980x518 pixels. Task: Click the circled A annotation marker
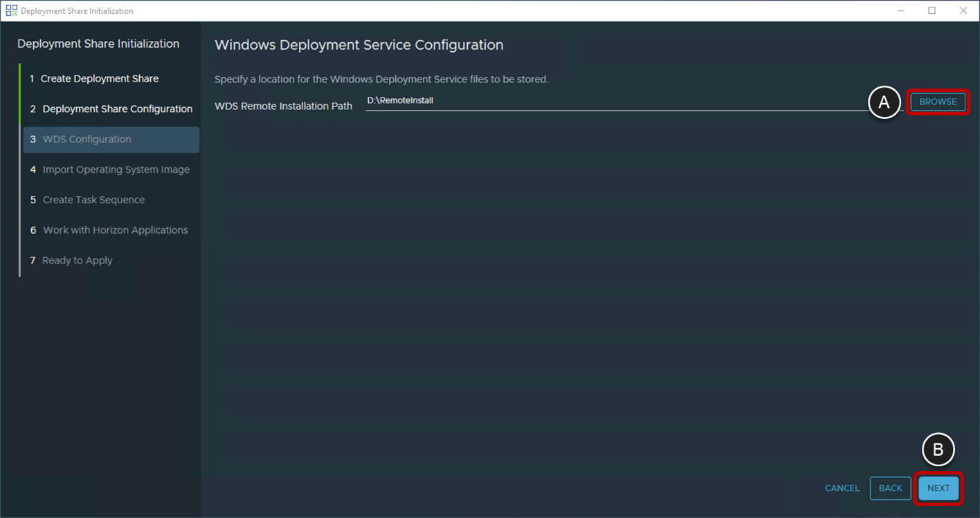click(884, 102)
